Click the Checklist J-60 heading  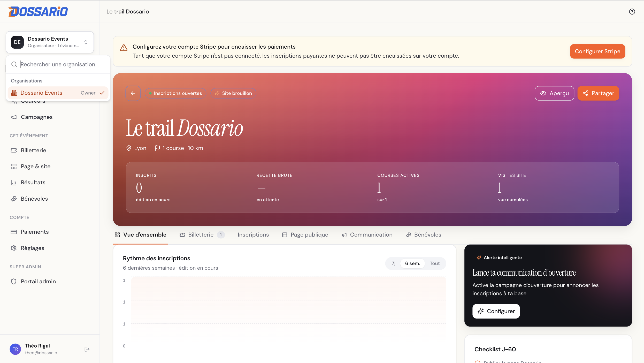tap(495, 349)
